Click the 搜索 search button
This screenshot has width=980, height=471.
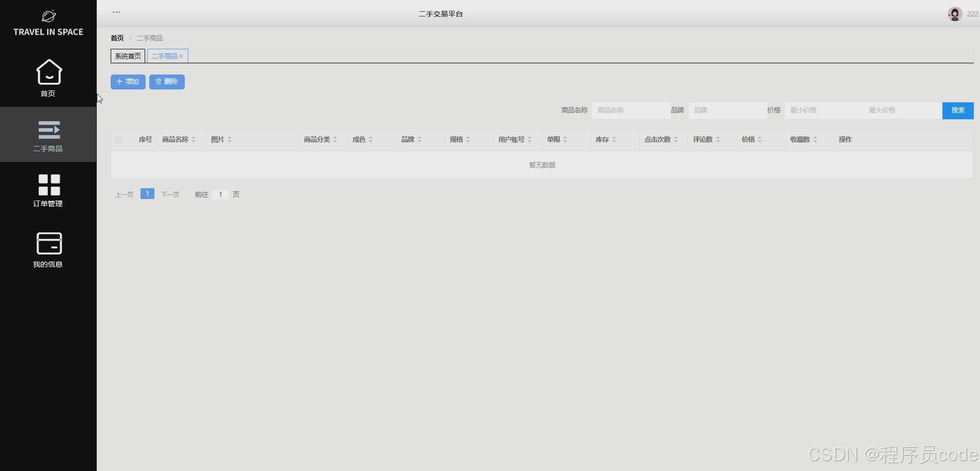pos(958,111)
